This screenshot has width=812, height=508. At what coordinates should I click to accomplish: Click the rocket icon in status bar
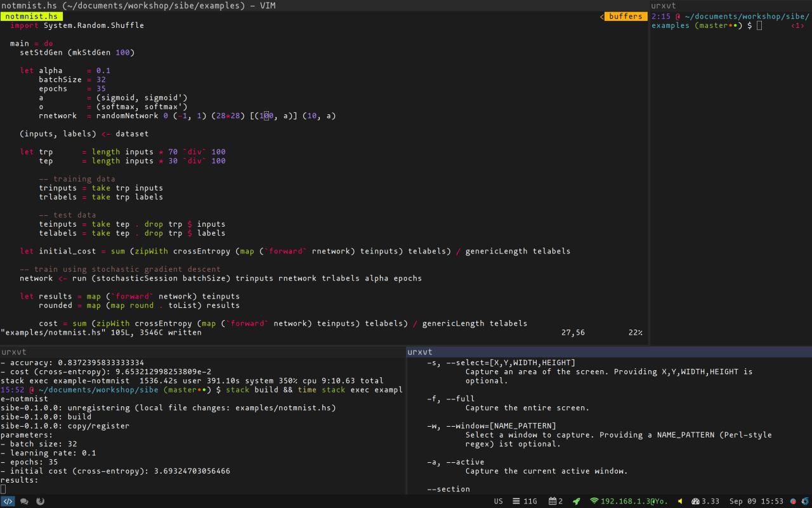click(577, 501)
